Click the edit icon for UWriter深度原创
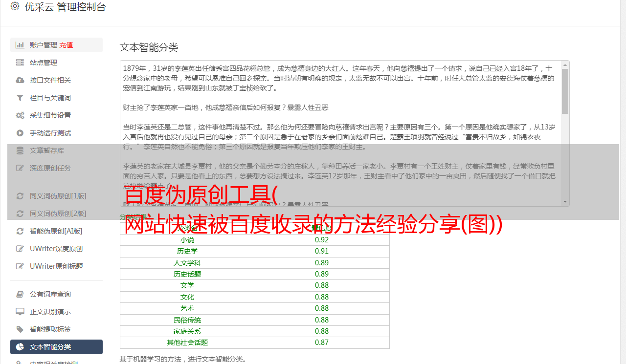The height and width of the screenshot is (364, 626). click(20, 249)
